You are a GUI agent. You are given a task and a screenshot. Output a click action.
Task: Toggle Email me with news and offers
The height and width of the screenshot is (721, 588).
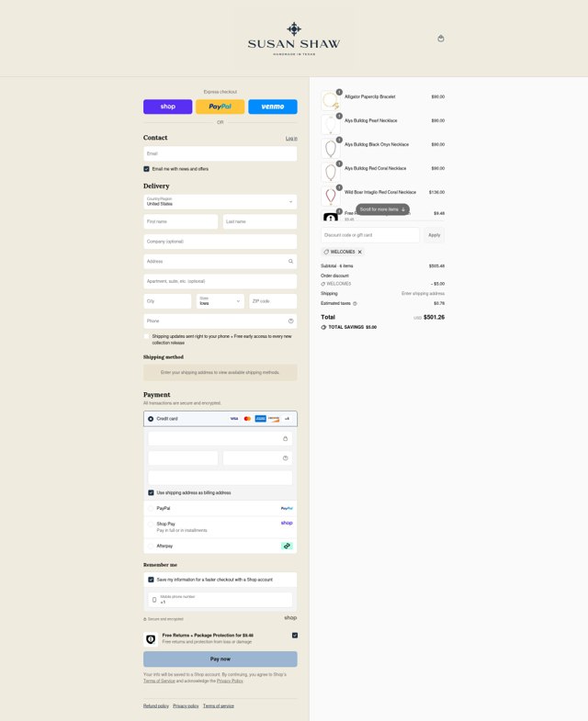point(146,169)
